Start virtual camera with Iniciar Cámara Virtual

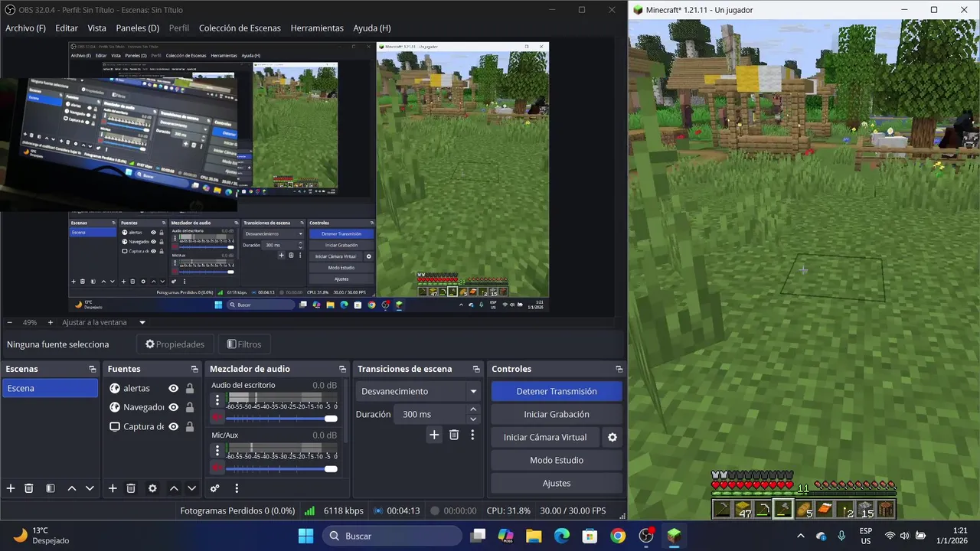pyautogui.click(x=545, y=437)
